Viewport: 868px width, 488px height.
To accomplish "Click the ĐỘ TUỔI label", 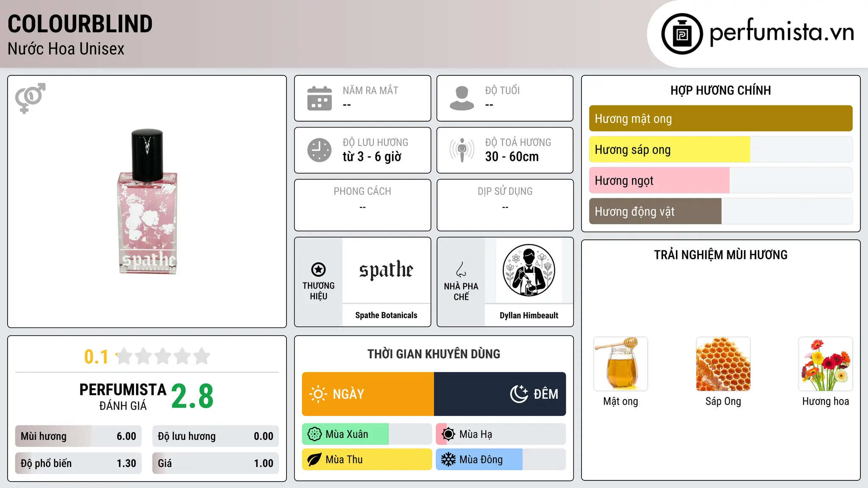I will pos(502,90).
